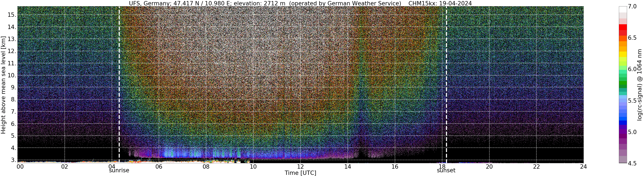Image resolution: width=644 pixels, height=177 pixels.
Task: Click the time axis tick label '24'
Action: click(x=583, y=167)
